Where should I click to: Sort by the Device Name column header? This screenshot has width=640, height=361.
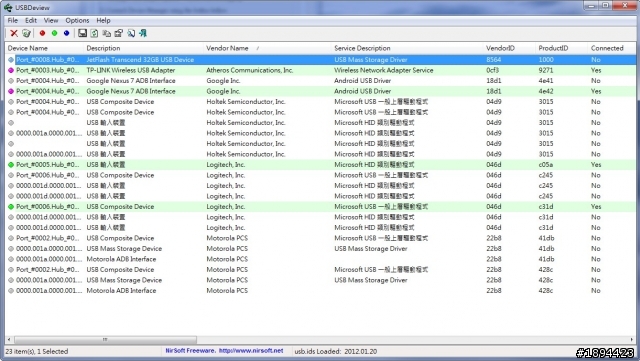(x=44, y=48)
